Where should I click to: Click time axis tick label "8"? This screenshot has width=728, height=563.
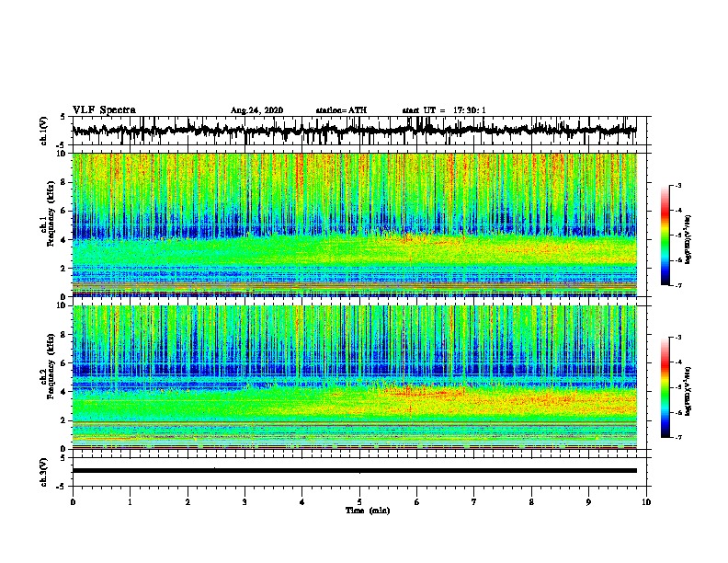(531, 502)
